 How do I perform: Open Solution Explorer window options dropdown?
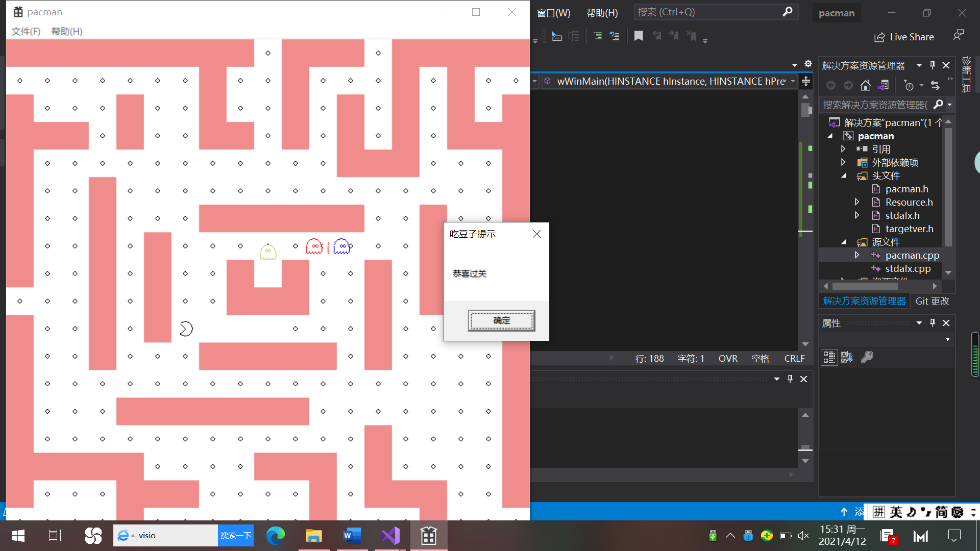[x=919, y=65]
